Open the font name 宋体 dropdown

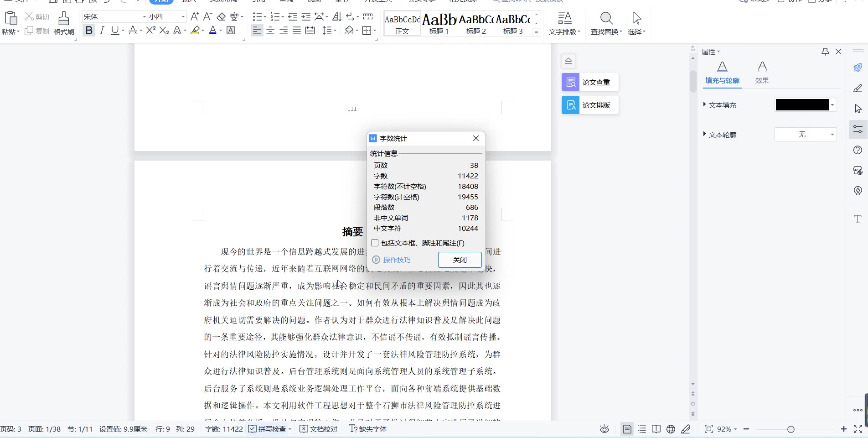coord(145,17)
